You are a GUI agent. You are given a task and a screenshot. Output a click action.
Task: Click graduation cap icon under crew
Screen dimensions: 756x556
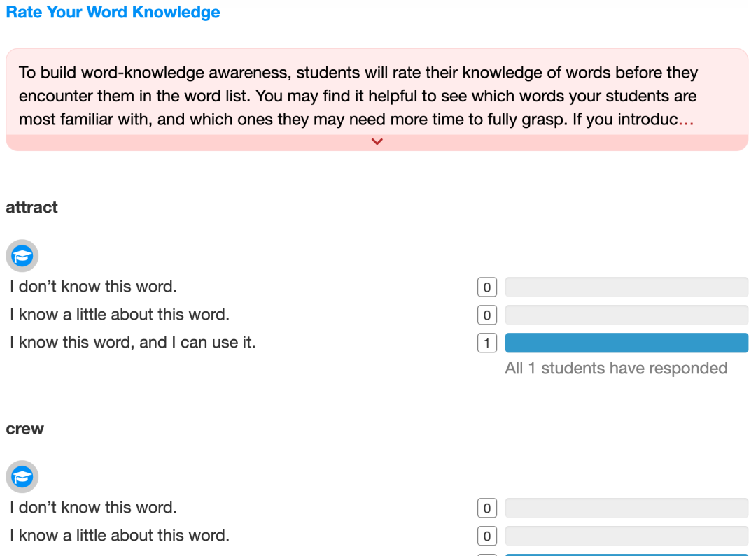pyautogui.click(x=22, y=477)
